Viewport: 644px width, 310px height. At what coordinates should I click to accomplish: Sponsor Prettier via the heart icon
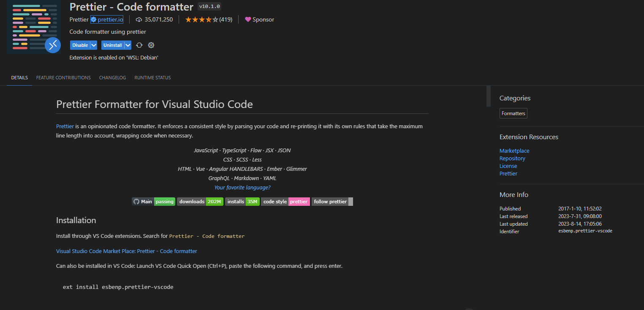tap(248, 19)
